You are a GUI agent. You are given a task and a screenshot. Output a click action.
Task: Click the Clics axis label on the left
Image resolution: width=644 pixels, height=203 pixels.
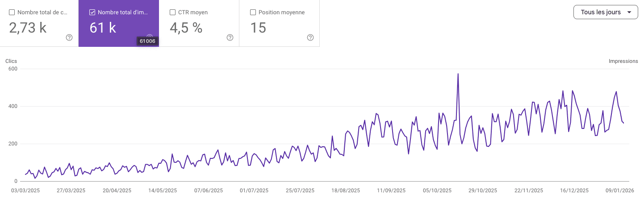pyautogui.click(x=11, y=61)
